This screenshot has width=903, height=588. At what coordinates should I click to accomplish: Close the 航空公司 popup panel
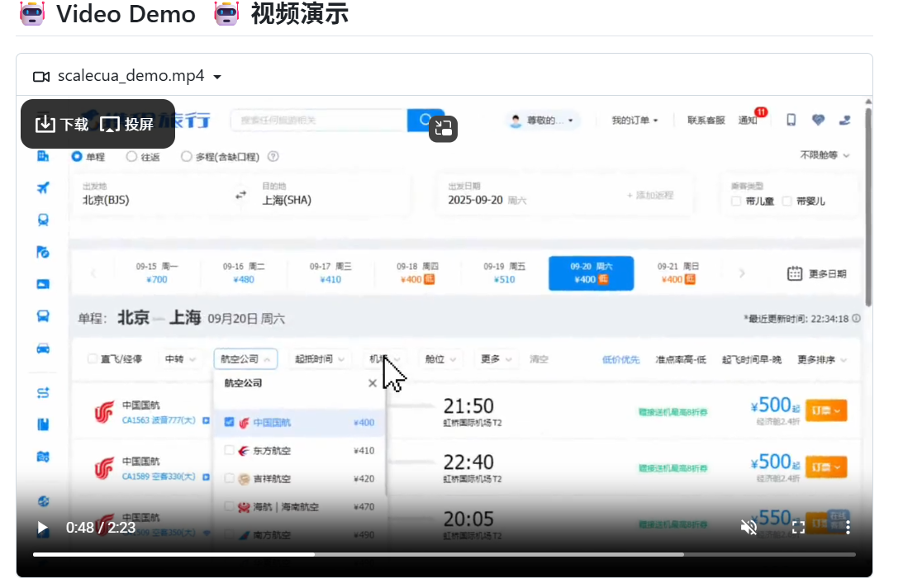[x=373, y=383]
